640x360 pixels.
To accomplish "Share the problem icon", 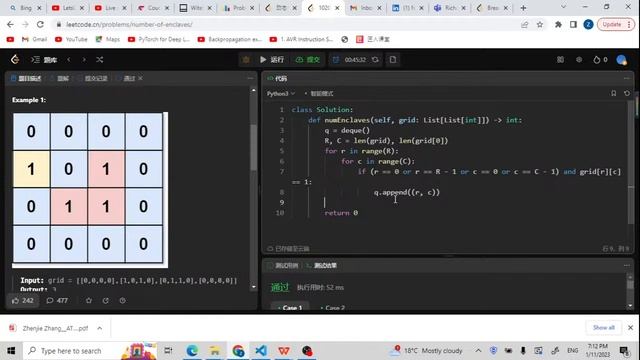I will tap(106, 301).
